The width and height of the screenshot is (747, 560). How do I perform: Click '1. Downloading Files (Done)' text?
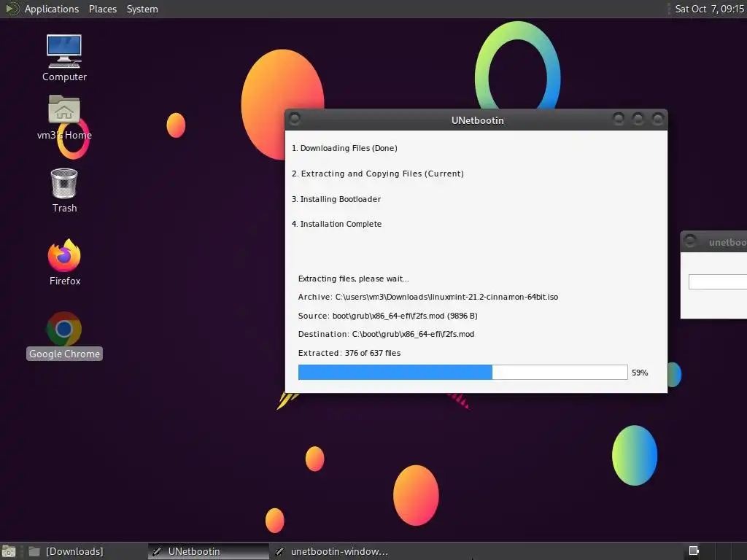[x=344, y=148]
